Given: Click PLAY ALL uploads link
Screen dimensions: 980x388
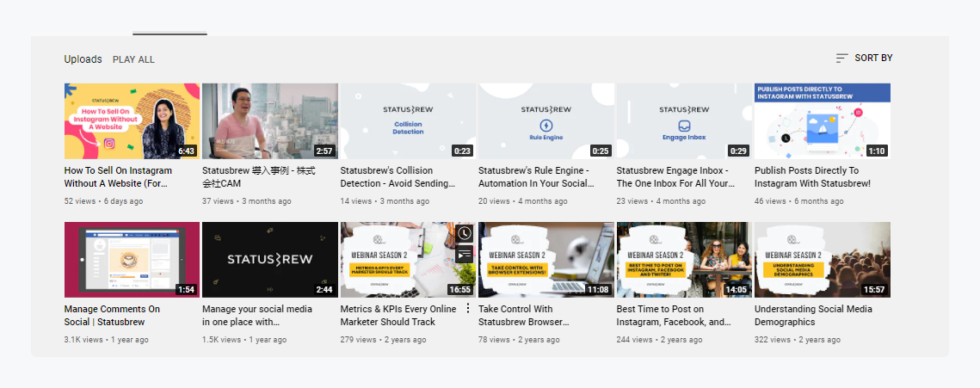Looking at the screenshot, I should coord(133,59).
